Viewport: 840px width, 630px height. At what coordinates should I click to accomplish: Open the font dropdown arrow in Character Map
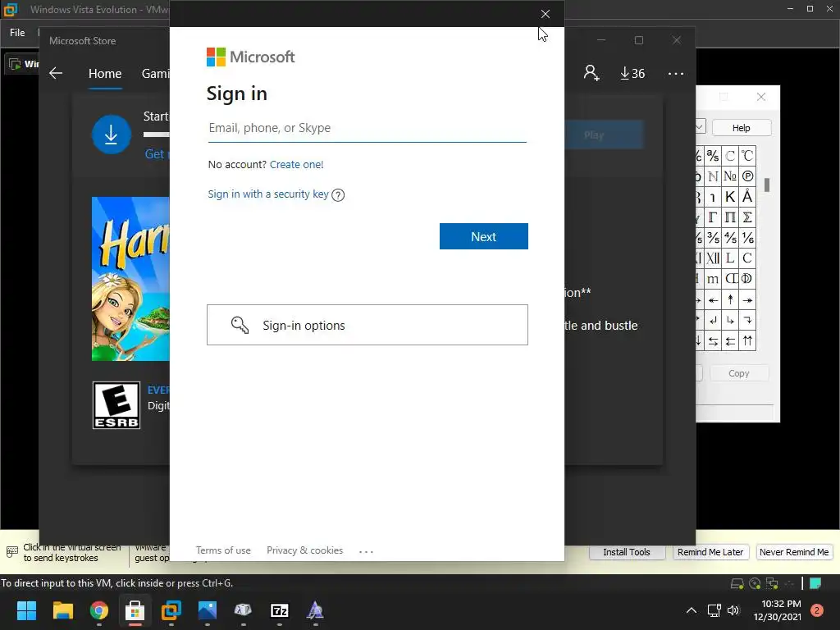click(x=701, y=127)
